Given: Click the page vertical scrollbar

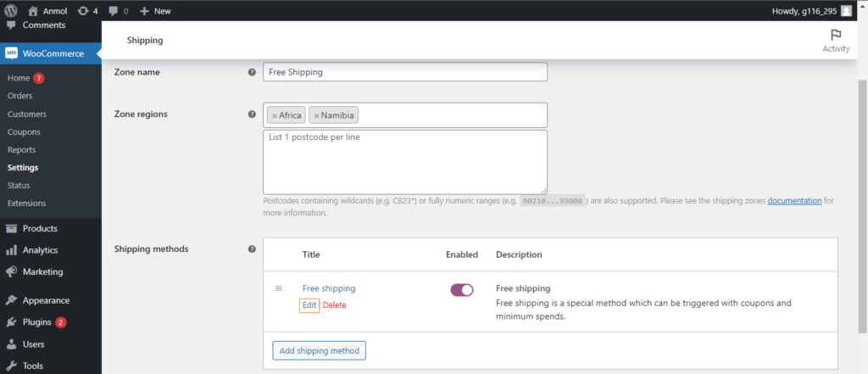Looking at the screenshot, I should 862,206.
